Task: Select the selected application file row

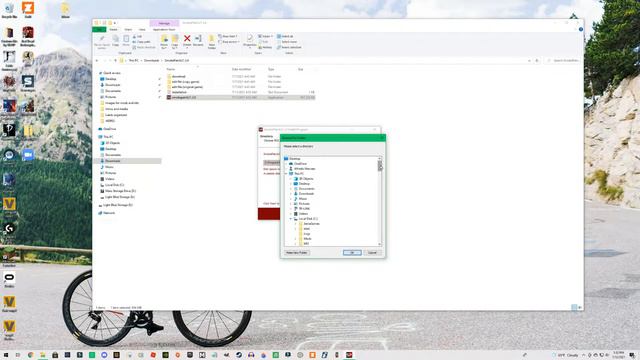Action: [241, 98]
